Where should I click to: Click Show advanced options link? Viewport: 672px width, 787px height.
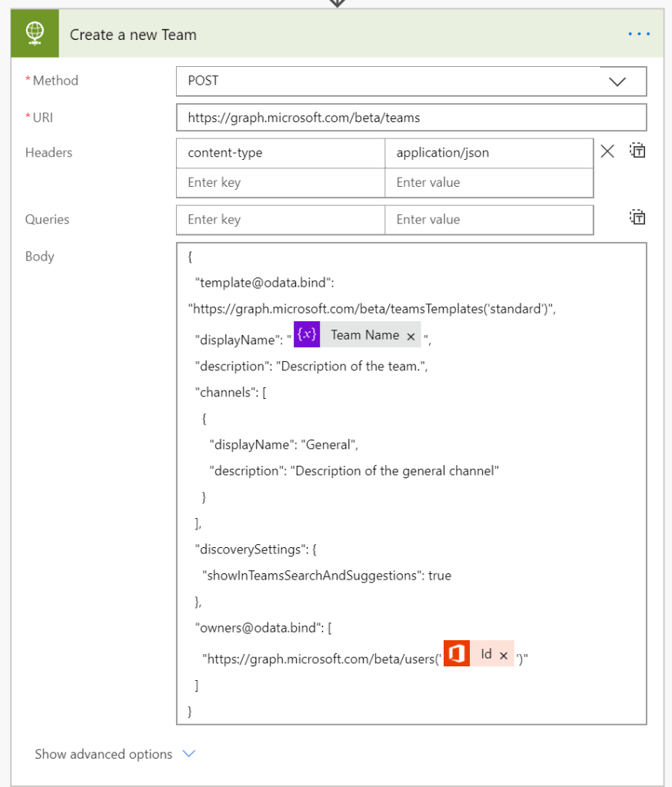pyautogui.click(x=103, y=754)
